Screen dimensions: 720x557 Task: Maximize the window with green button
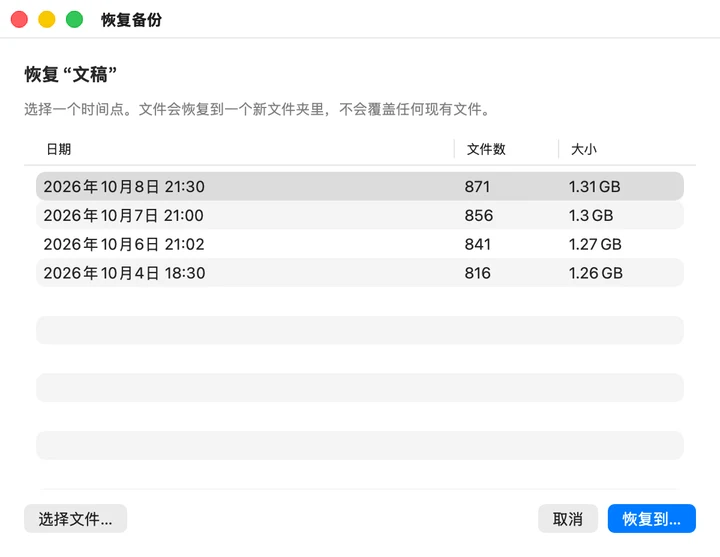(x=74, y=20)
